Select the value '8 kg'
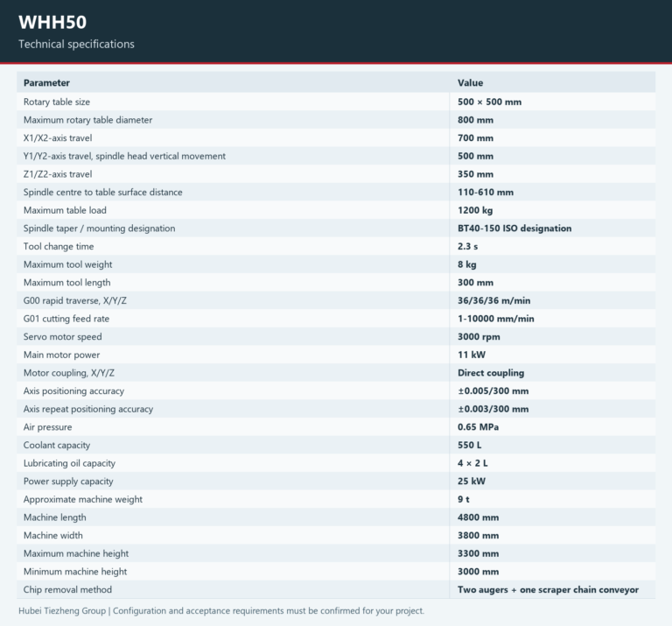The height and width of the screenshot is (626, 672). (x=466, y=264)
